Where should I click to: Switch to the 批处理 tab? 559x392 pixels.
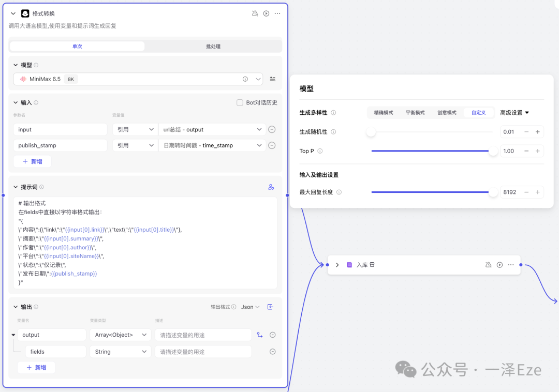pyautogui.click(x=213, y=47)
